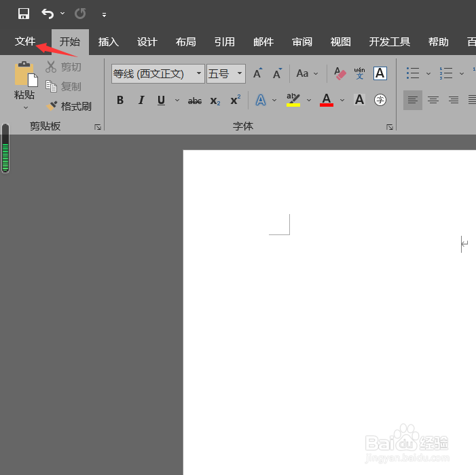Select Align Left paragraph alignment
The image size is (476, 475).
tap(413, 100)
